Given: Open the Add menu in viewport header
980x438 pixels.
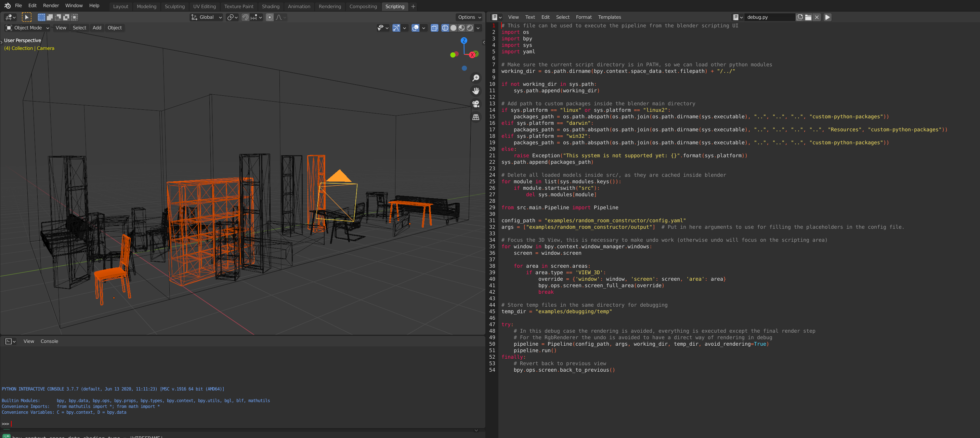Looking at the screenshot, I should 97,28.
